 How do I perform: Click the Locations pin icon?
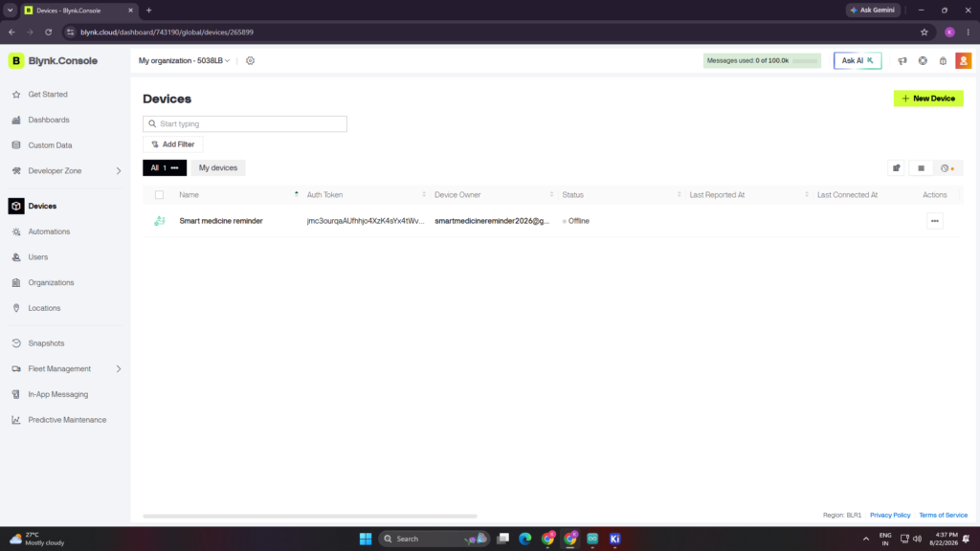[x=16, y=309]
